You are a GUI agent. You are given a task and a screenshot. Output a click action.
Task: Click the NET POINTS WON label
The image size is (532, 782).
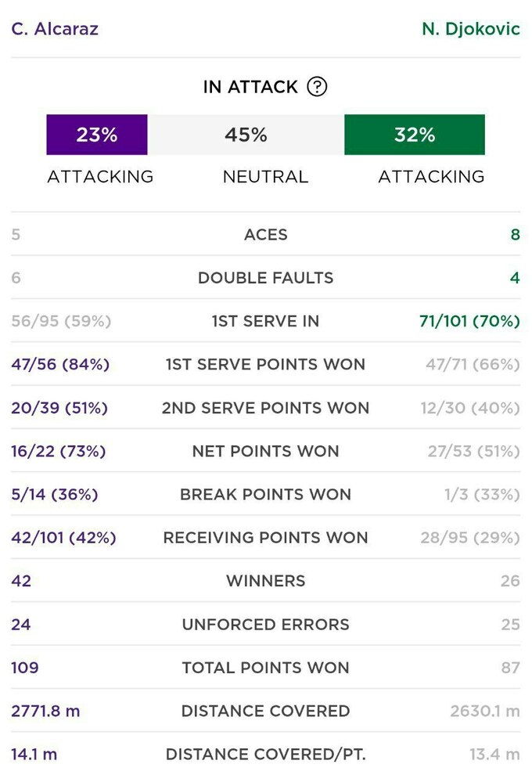pos(266,452)
